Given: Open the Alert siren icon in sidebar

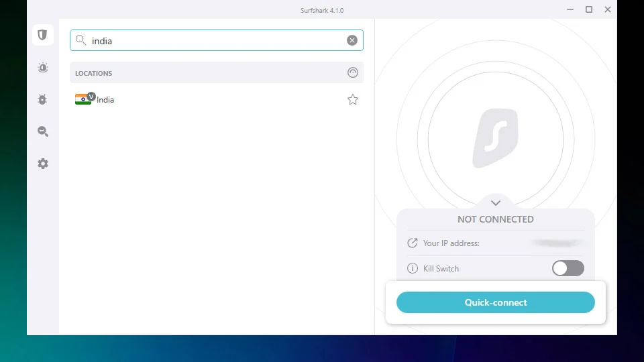Looking at the screenshot, I should point(43,67).
